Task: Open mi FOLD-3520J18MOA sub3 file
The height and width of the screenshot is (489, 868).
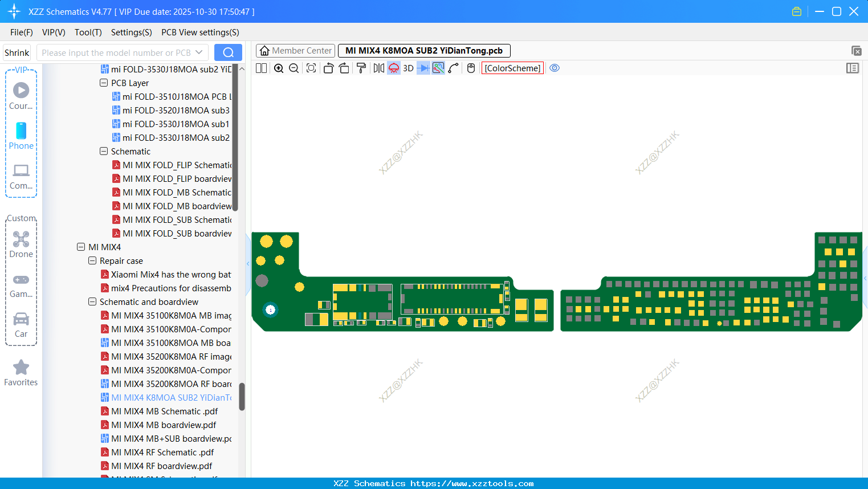Action: pos(171,111)
